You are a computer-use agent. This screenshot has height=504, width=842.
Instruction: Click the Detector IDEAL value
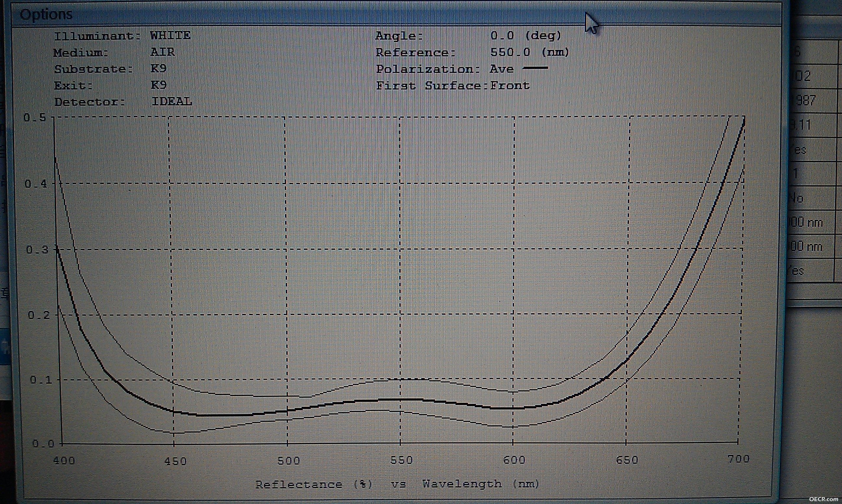point(172,101)
